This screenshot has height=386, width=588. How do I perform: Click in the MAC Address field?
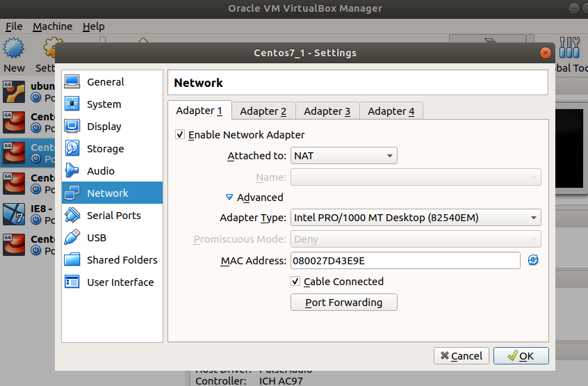click(405, 261)
